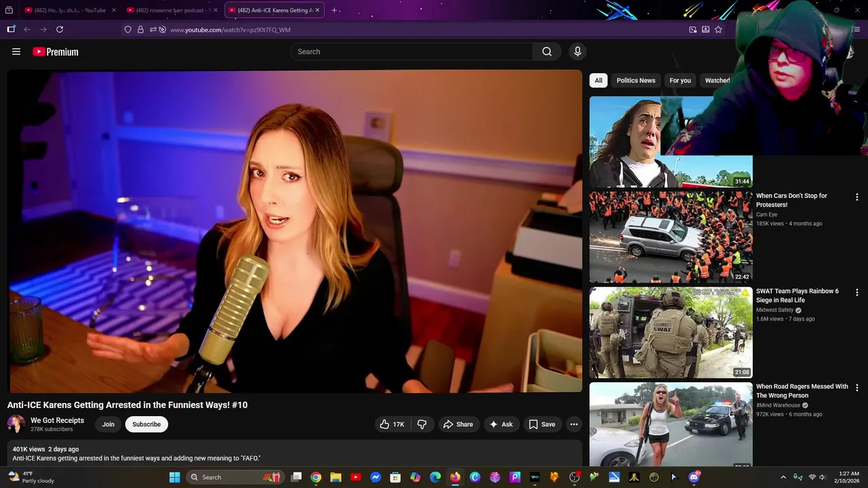Join the We Got Receipts channel
The image size is (868, 488).
pos(108,424)
